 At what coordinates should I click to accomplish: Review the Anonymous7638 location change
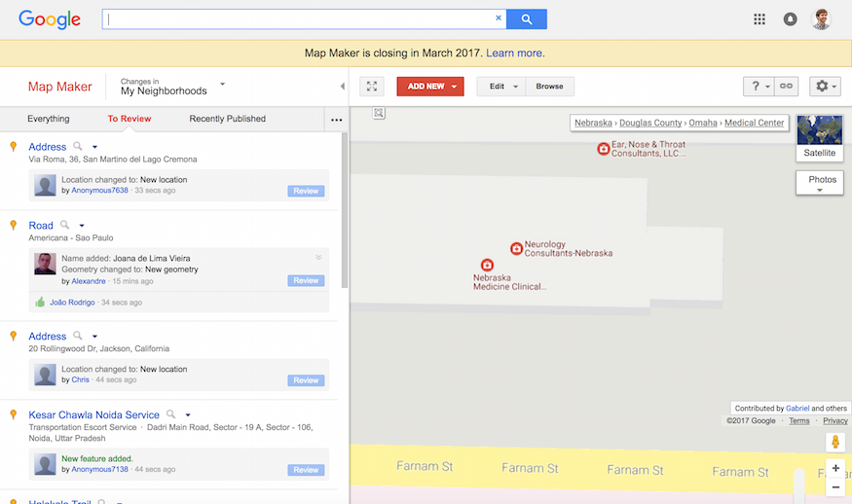point(306,191)
